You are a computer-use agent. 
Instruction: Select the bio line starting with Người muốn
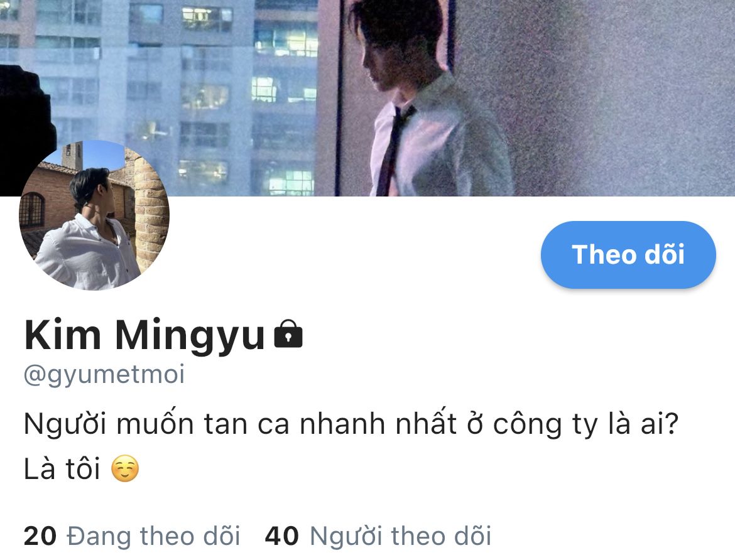(x=351, y=424)
